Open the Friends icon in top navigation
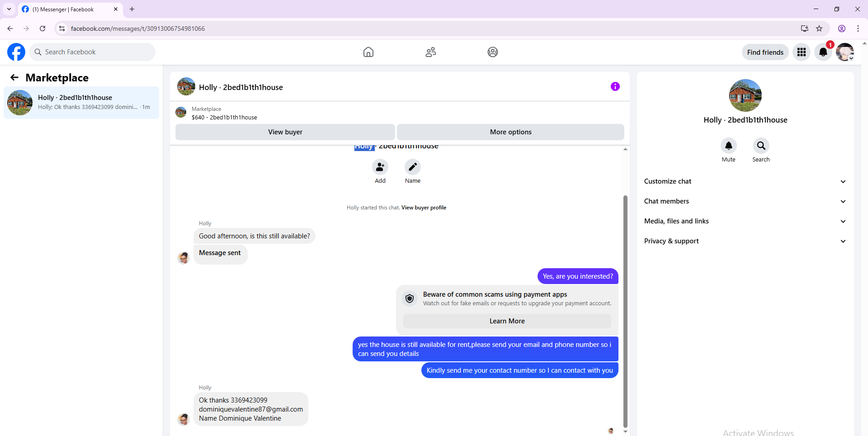 point(431,52)
